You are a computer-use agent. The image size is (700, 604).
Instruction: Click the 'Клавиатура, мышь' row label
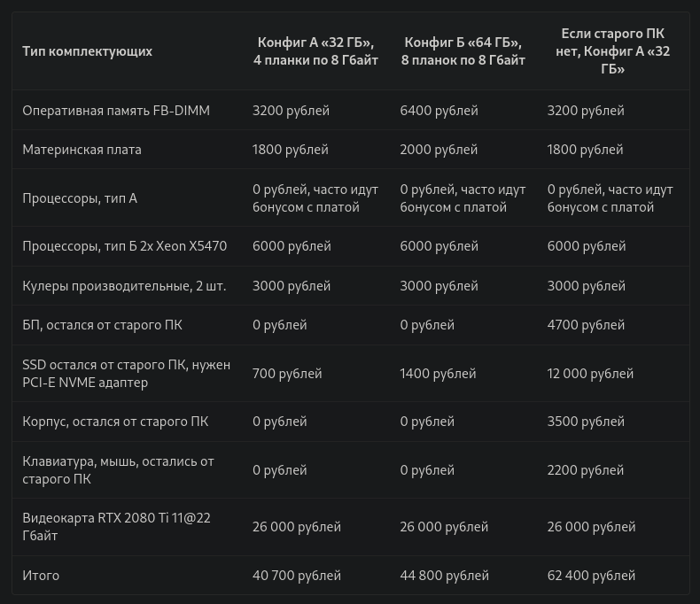click(119, 470)
